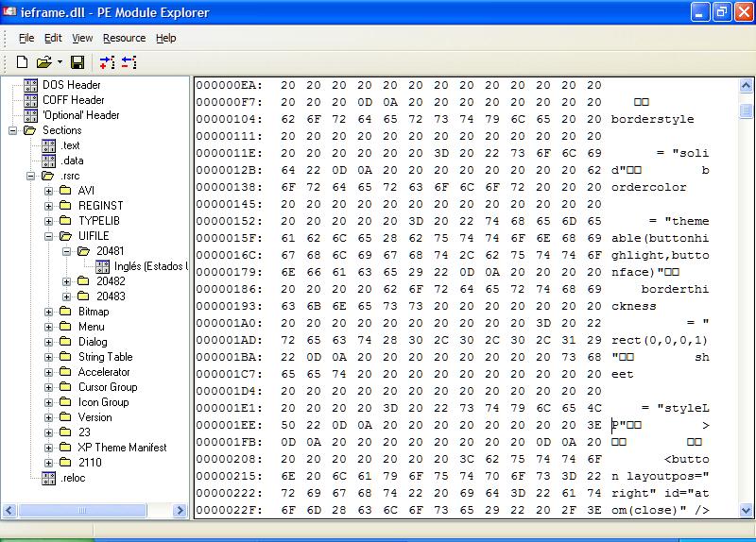Collapse the UIFILE folder node
Image resolution: width=756 pixels, height=542 pixels.
pyautogui.click(x=49, y=236)
